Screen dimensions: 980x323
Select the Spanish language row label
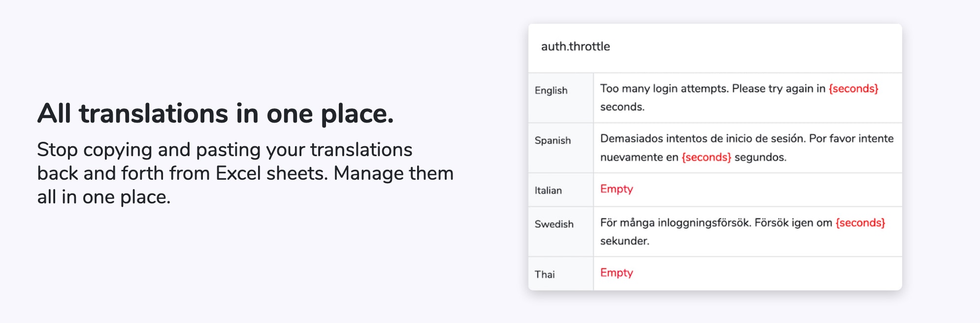553,141
